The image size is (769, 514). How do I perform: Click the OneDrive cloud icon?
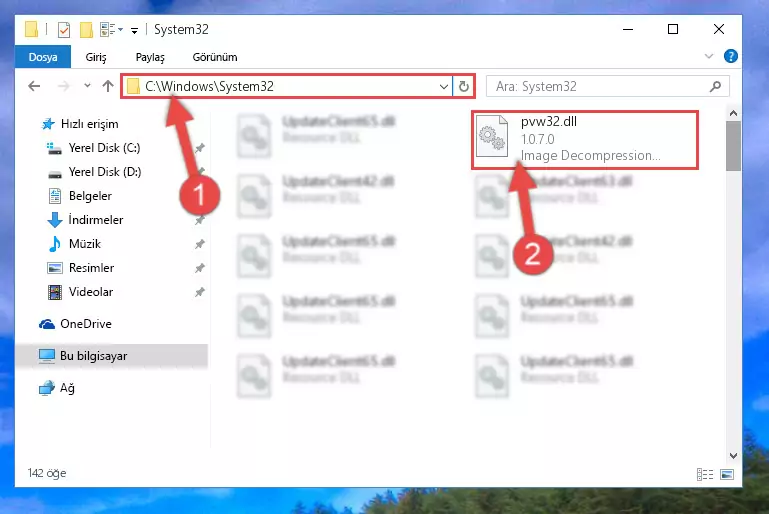tap(47, 324)
